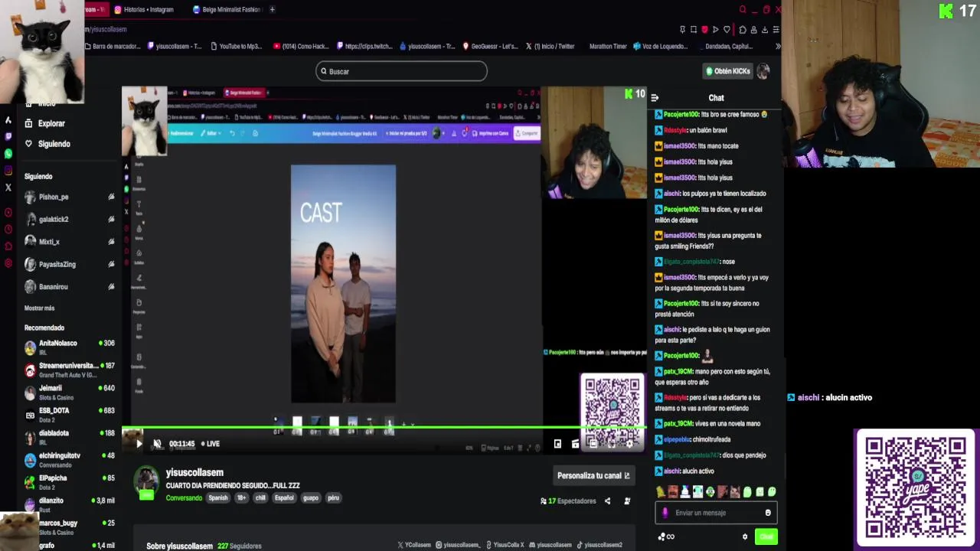Open Explorar in the sidebar
This screenshot has width=980, height=551.
pos(46,123)
